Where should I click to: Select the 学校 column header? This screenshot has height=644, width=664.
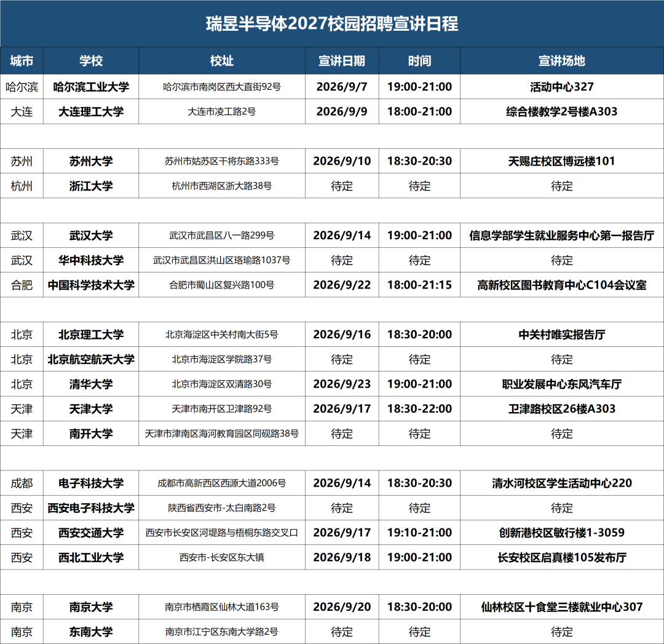point(91,61)
